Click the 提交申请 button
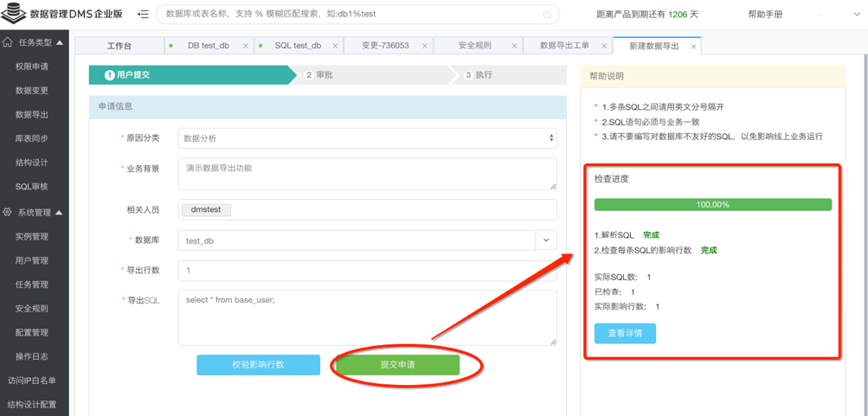The image size is (868, 416). 398,365
